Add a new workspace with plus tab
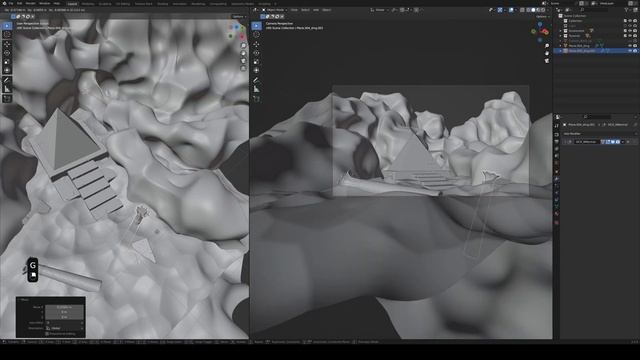The width and height of the screenshot is (640, 360). coord(275,4)
